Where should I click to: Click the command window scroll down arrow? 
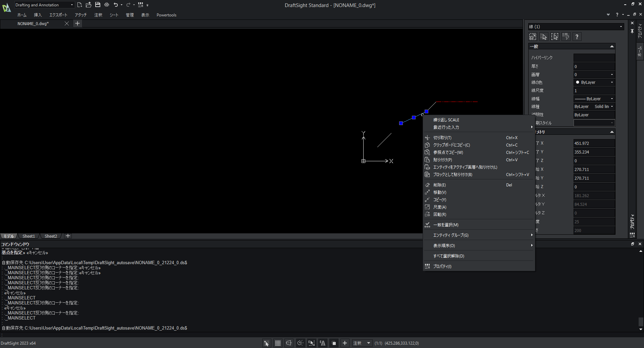click(641, 329)
